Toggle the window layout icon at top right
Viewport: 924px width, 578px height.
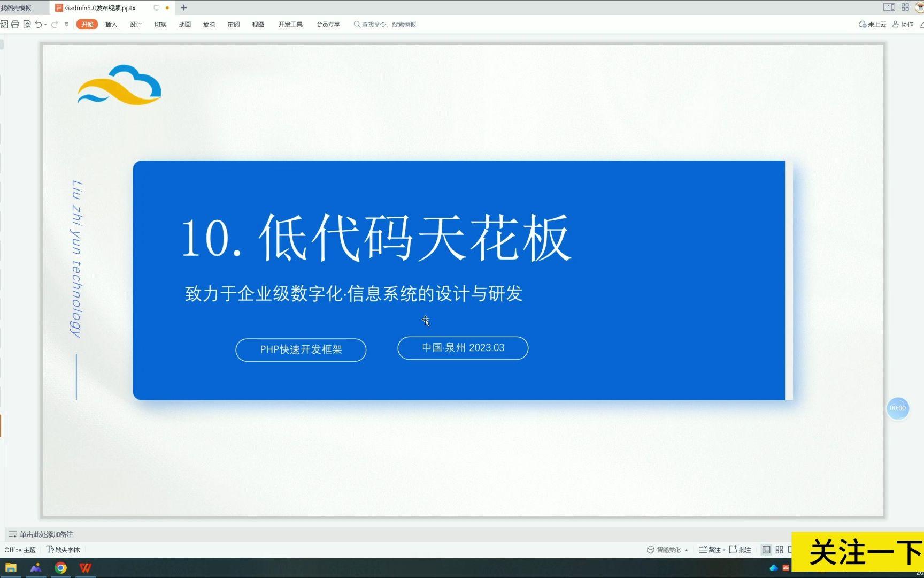click(x=889, y=7)
